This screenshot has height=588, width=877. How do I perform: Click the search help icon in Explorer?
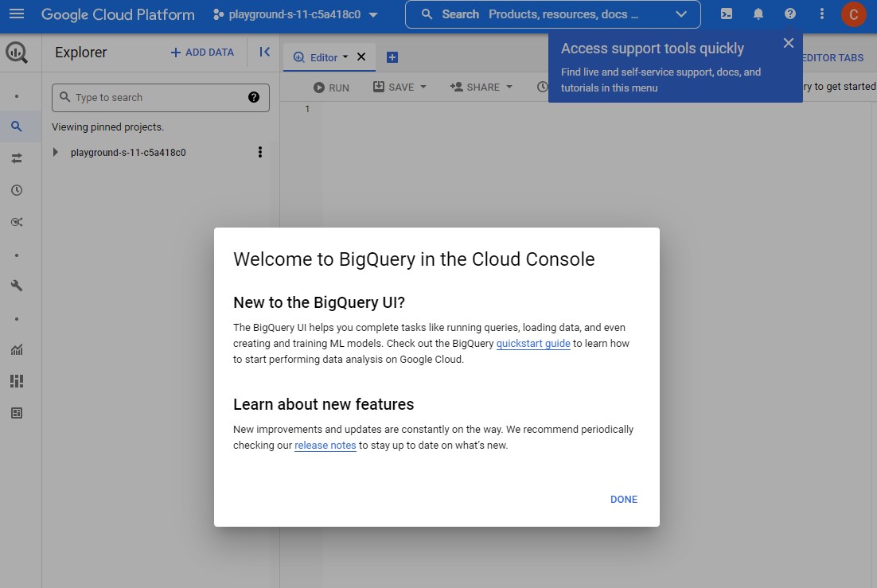click(x=253, y=97)
